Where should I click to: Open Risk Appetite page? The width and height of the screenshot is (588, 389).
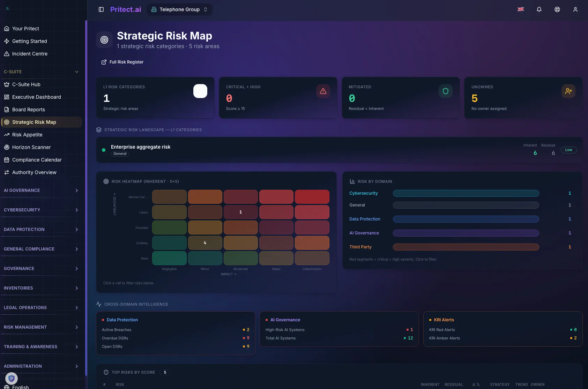click(x=41, y=135)
